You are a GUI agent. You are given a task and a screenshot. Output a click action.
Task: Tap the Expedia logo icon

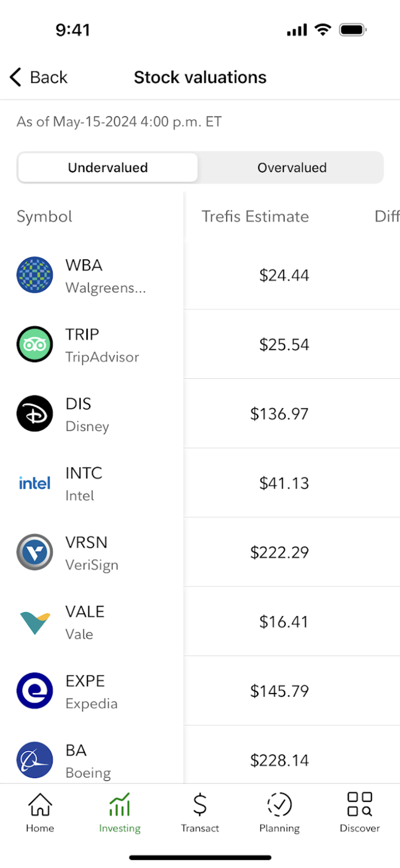click(x=35, y=691)
